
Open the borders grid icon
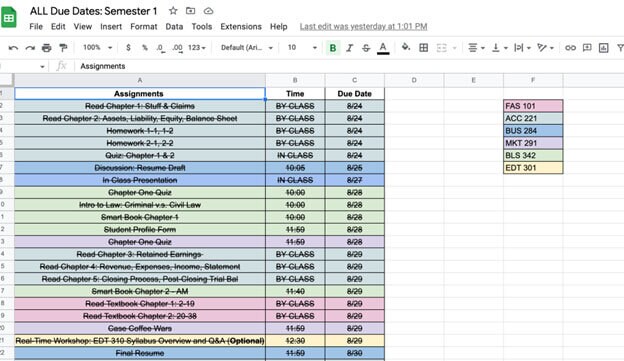(x=424, y=48)
